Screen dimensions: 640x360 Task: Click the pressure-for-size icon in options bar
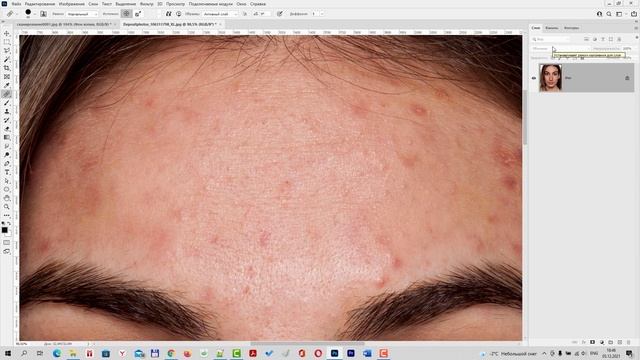click(x=280, y=14)
